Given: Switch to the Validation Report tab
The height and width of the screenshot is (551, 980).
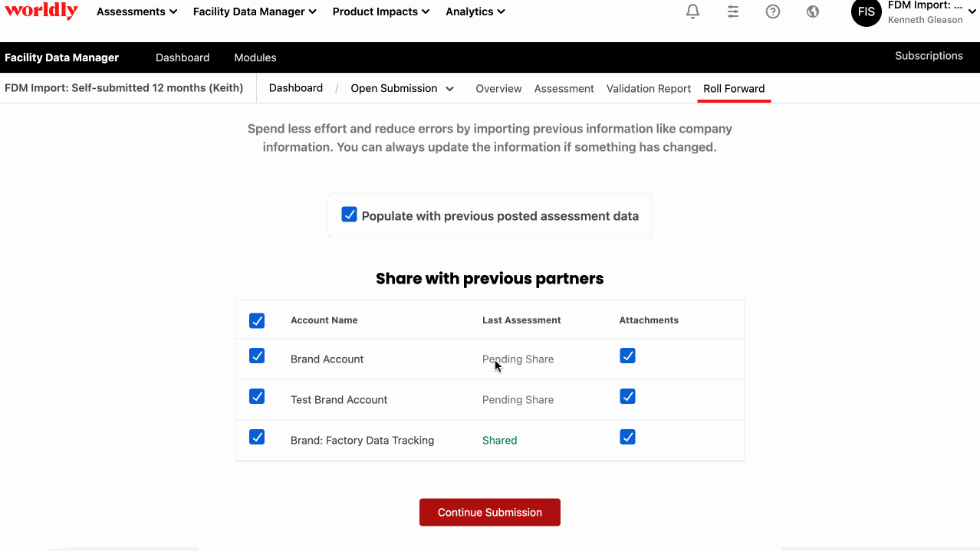Looking at the screenshot, I should click(649, 89).
